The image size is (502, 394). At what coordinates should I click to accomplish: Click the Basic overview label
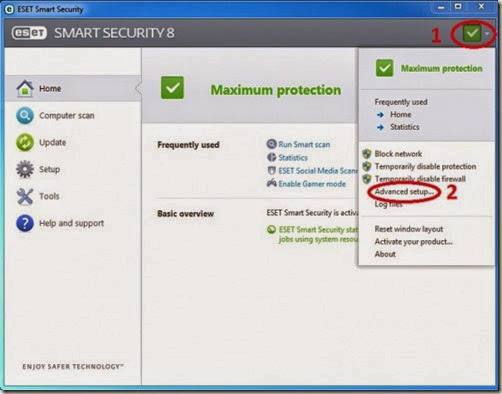point(185,214)
